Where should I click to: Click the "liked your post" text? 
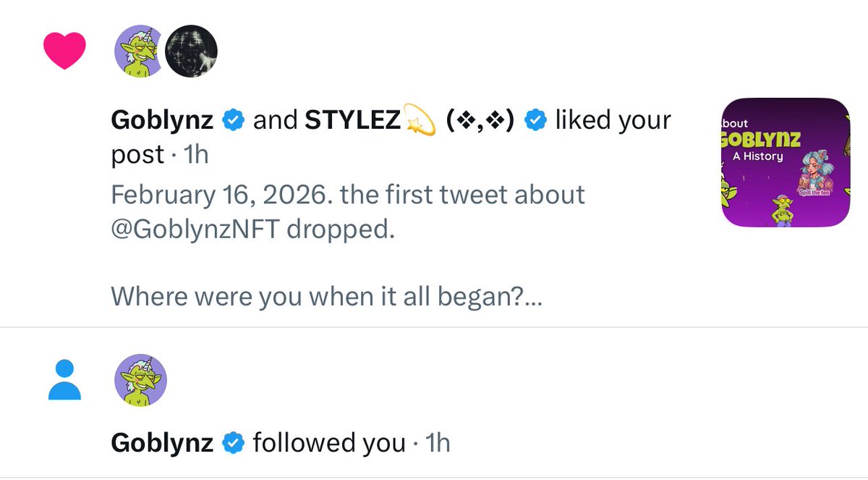pos(612,121)
